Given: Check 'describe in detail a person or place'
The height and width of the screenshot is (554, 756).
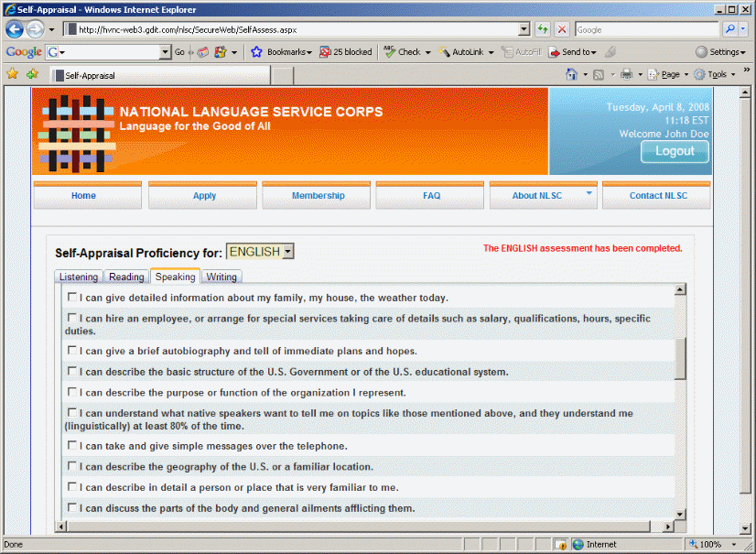Looking at the screenshot, I should (x=71, y=486).
